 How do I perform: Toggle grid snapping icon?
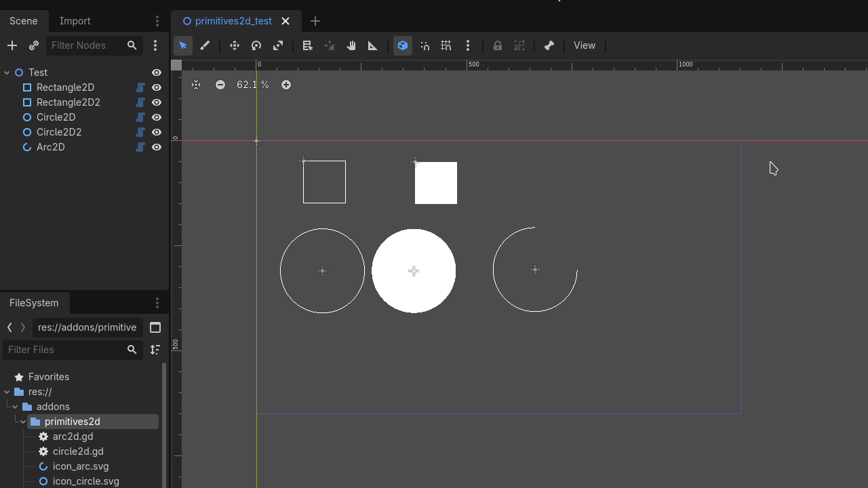(446, 45)
